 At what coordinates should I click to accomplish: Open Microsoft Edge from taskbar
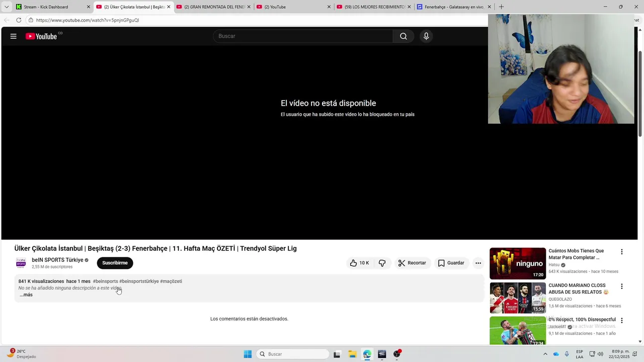367,354
